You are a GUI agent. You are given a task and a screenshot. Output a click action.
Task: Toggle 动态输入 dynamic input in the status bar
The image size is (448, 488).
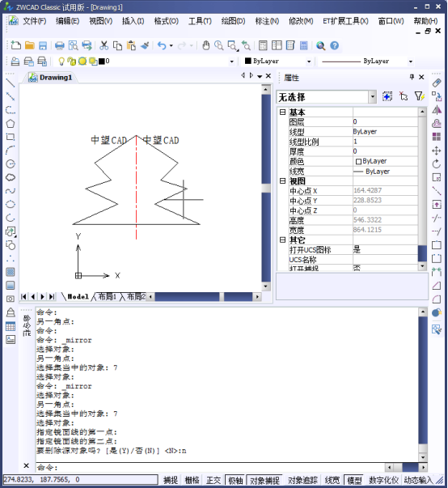pos(418,480)
